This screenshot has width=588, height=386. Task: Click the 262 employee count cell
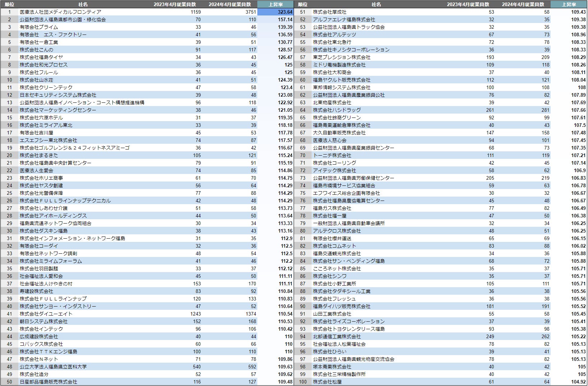546,336
